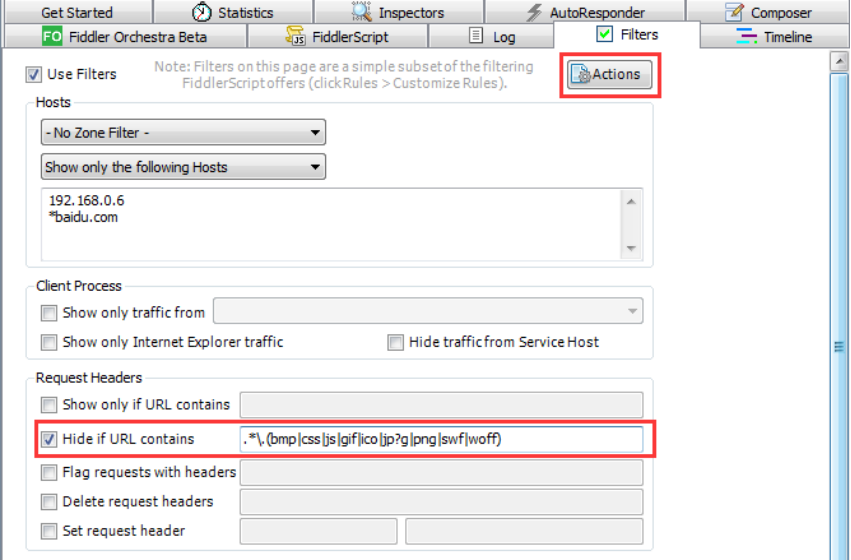Viewport: 851px width, 560px height.
Task: Open the Fiddler Orchestra Beta tab
Action: coord(125,36)
